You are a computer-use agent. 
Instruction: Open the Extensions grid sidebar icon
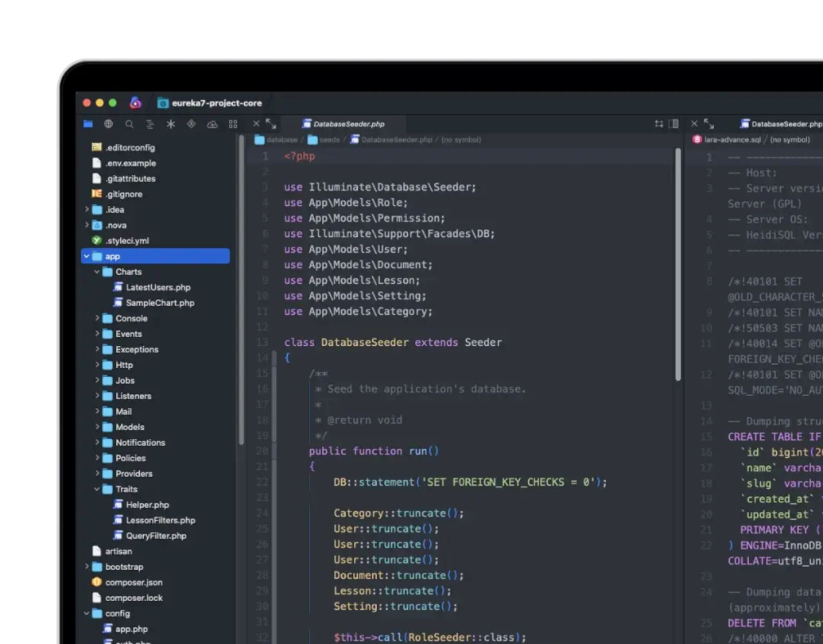click(235, 125)
